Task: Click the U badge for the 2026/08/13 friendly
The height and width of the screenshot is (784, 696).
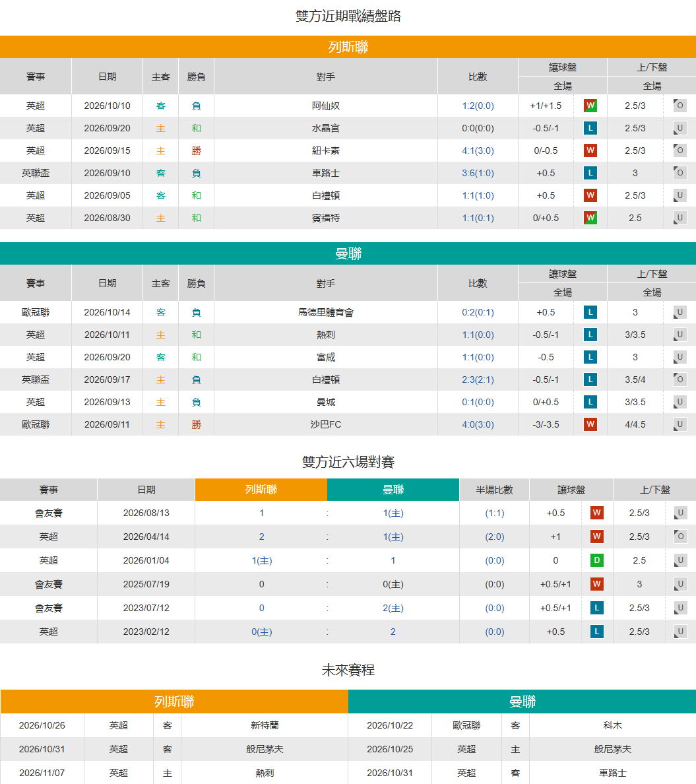Action: 680,513
